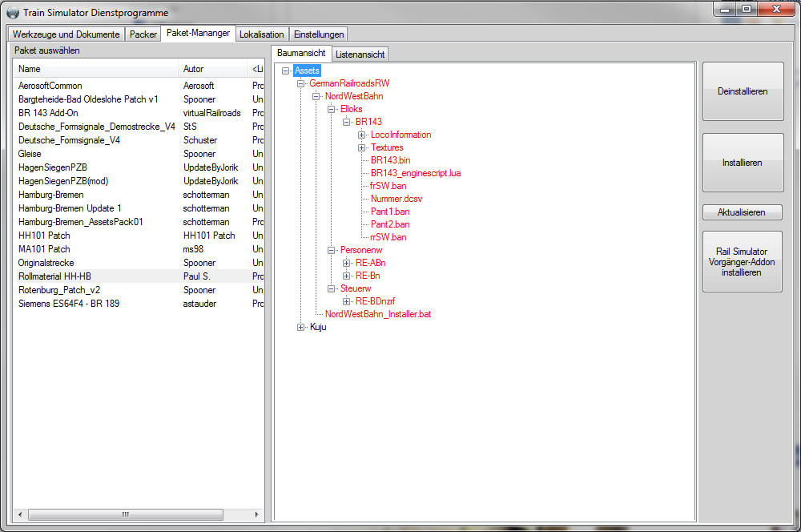Image resolution: width=801 pixels, height=532 pixels.
Task: Select the MA101 Patch package
Action: point(44,249)
